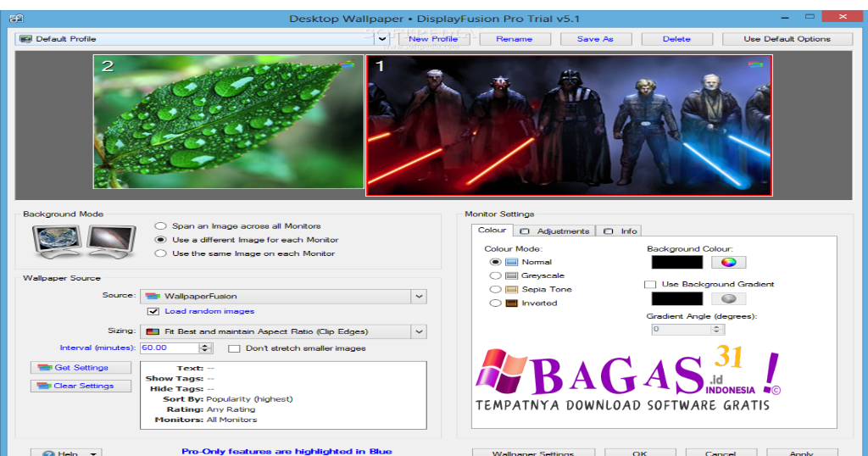Click the Save As button
The width and height of the screenshot is (868, 456).
click(595, 39)
